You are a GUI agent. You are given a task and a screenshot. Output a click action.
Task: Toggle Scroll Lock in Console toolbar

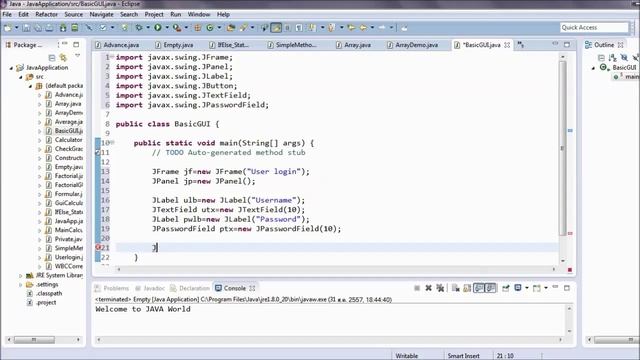pyautogui.click(x=467, y=288)
